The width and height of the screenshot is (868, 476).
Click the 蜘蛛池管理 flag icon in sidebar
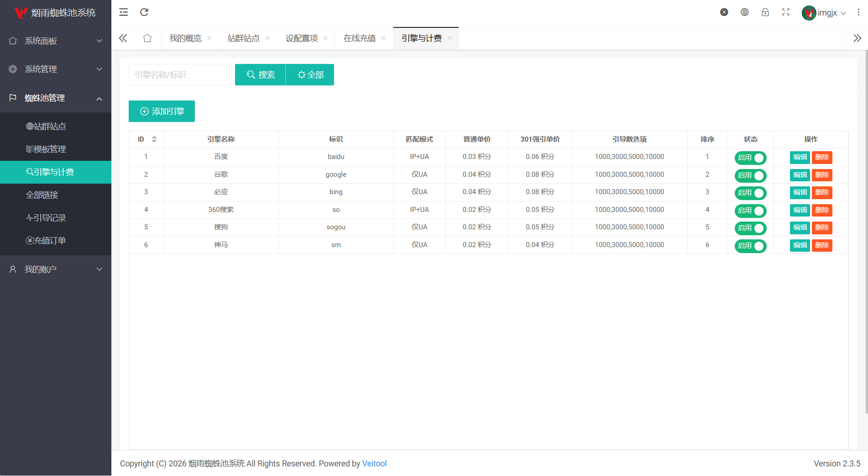[13, 98]
